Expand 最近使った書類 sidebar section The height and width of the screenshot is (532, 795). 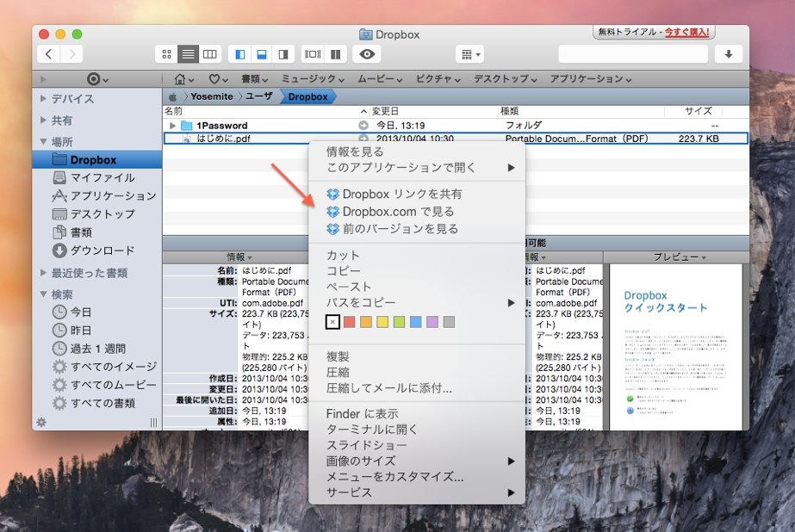pyautogui.click(x=43, y=273)
